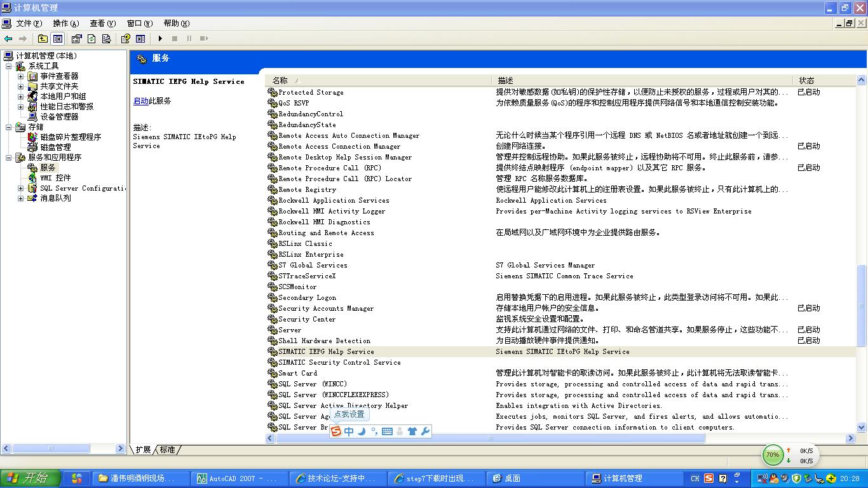
Task: Click the green shield tray icon
Action: tap(796, 478)
